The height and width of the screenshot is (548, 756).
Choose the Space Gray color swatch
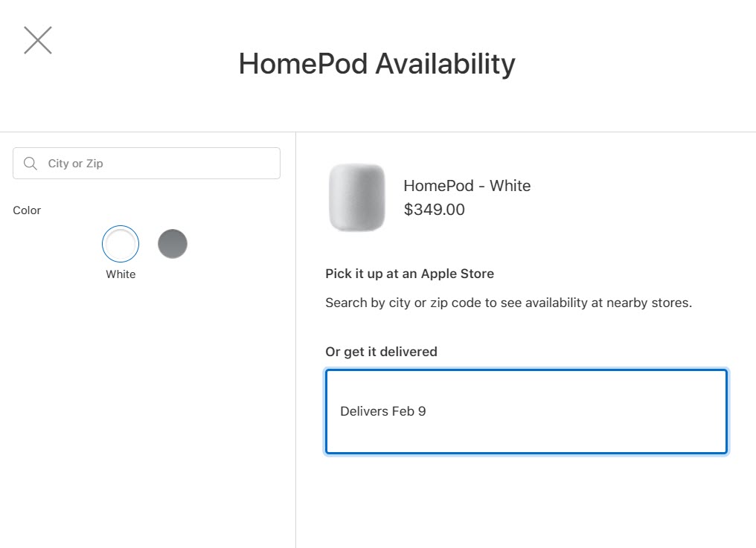tap(173, 244)
